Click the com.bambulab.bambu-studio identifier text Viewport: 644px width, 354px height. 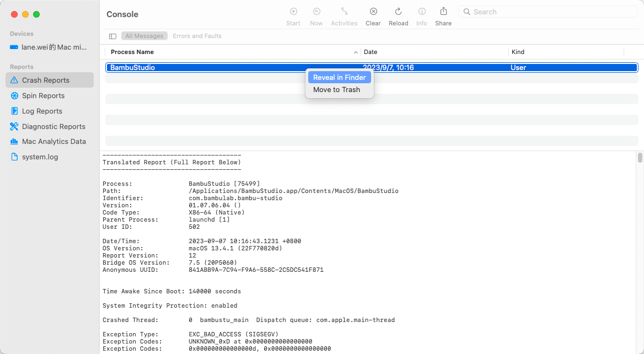pos(235,198)
